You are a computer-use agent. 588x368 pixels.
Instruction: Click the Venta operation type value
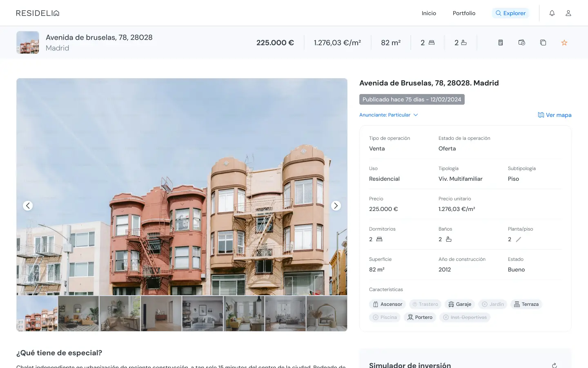[x=377, y=148]
